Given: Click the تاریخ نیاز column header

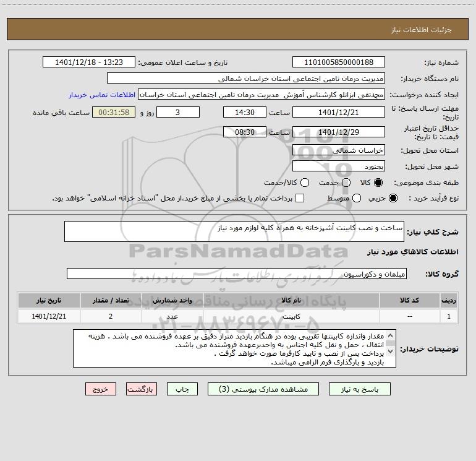Looking at the screenshot, I should click(49, 300).
